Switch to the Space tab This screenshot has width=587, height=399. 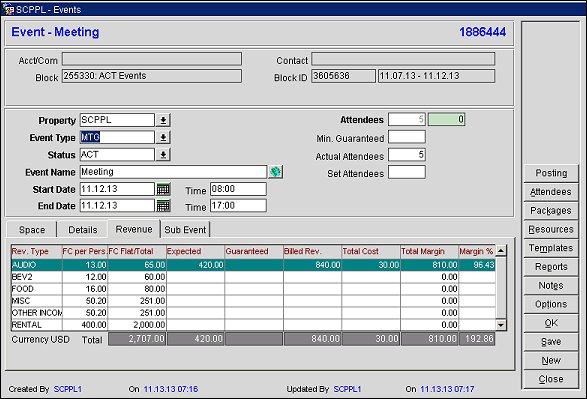click(32, 230)
